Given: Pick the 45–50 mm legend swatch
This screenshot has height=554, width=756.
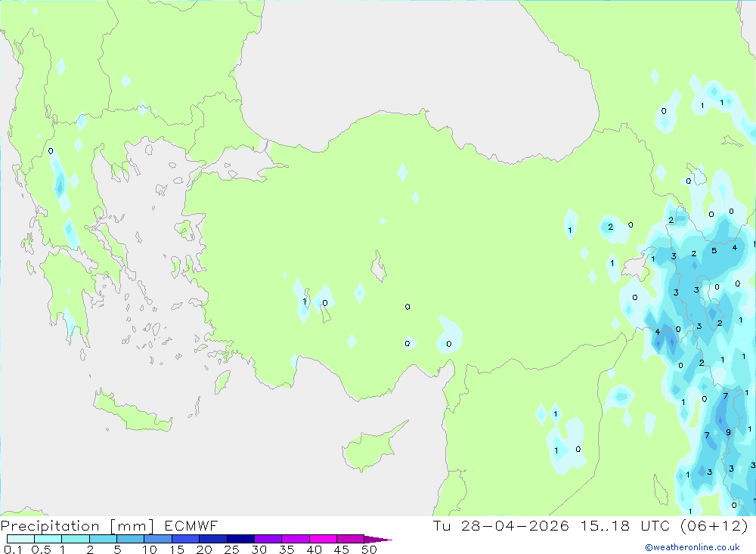Looking at the screenshot, I should (351, 539).
